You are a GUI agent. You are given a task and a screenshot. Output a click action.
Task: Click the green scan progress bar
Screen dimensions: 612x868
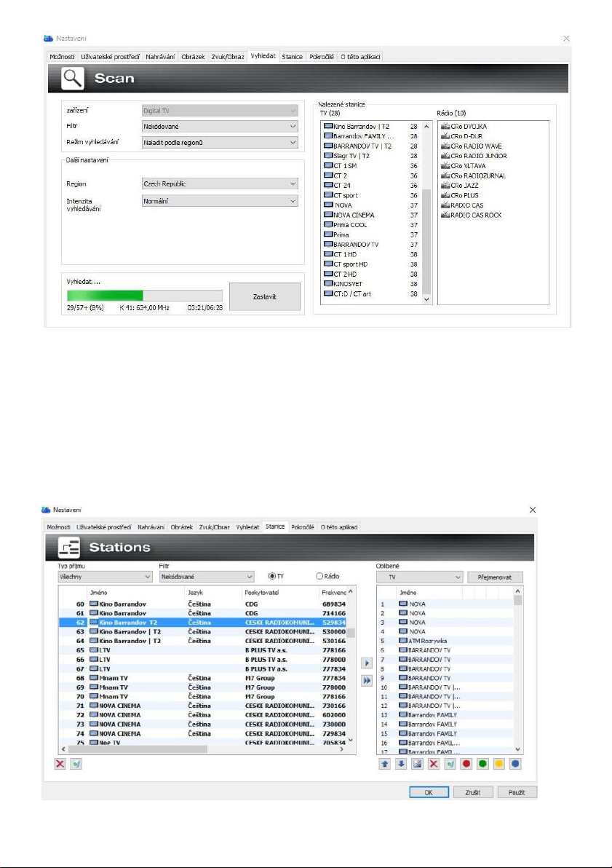tap(144, 296)
